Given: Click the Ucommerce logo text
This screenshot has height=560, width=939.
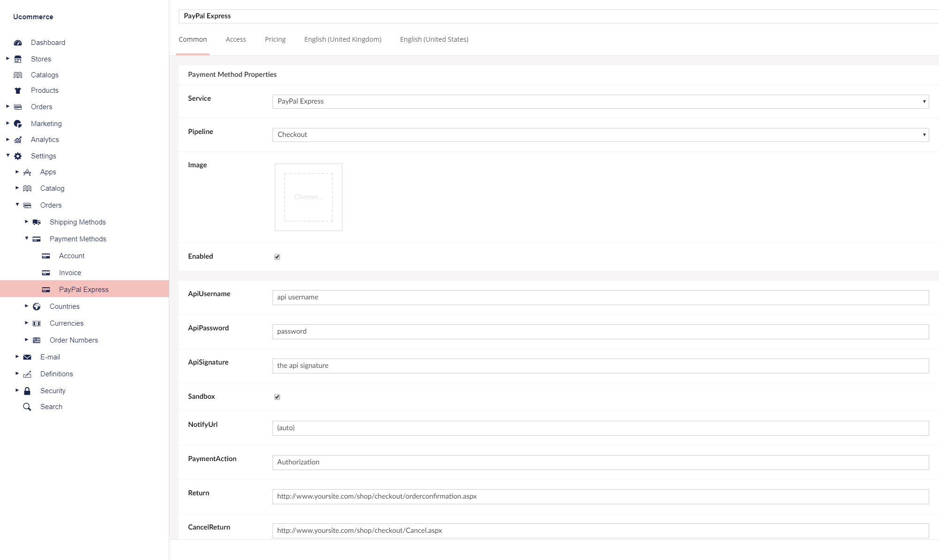Looking at the screenshot, I should (33, 17).
